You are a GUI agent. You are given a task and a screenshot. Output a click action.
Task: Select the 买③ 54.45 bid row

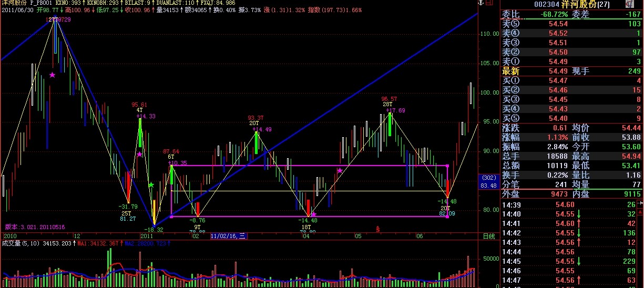click(x=571, y=99)
